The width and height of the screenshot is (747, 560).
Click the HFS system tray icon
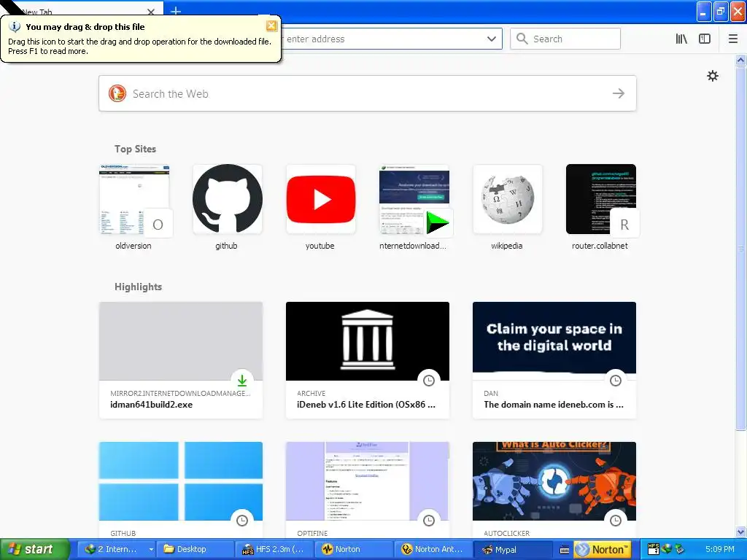point(654,549)
